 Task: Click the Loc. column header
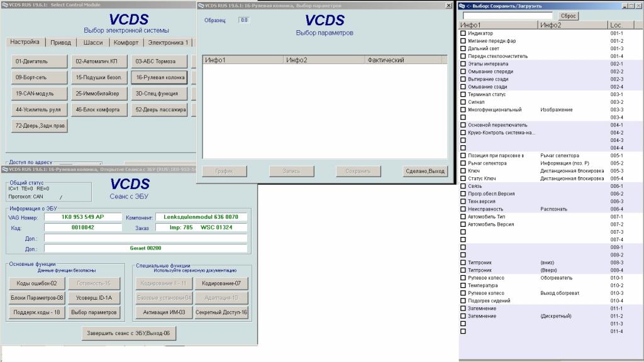click(x=622, y=25)
